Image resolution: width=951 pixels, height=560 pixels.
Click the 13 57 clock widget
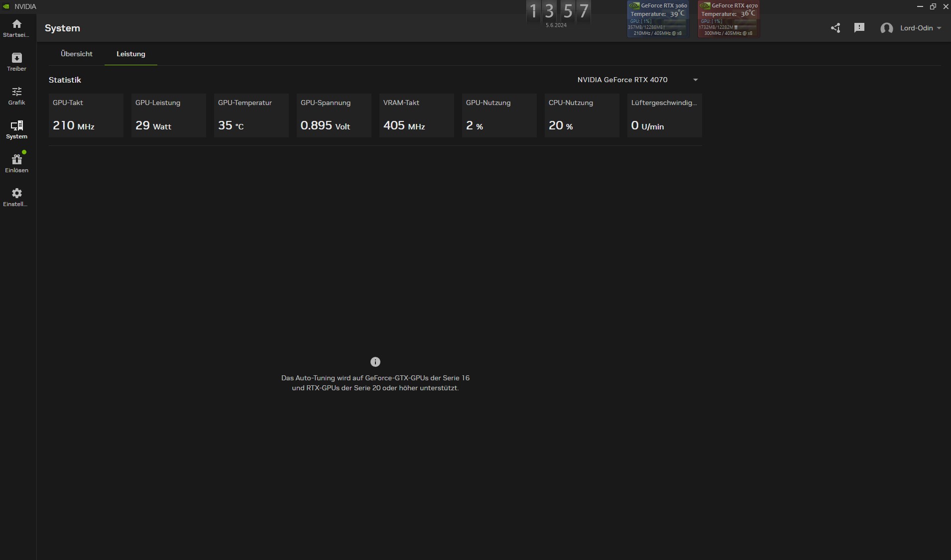[558, 11]
